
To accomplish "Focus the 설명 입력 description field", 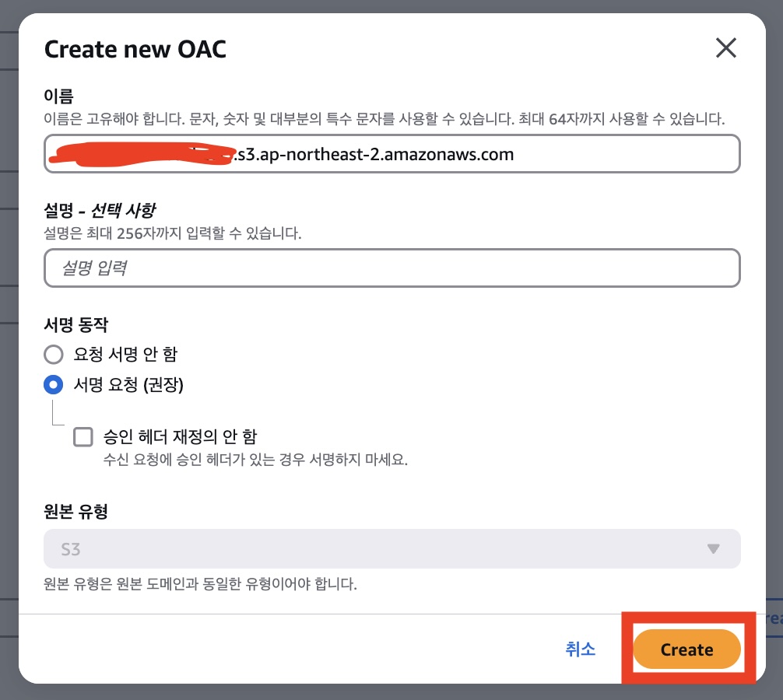I will (x=392, y=268).
